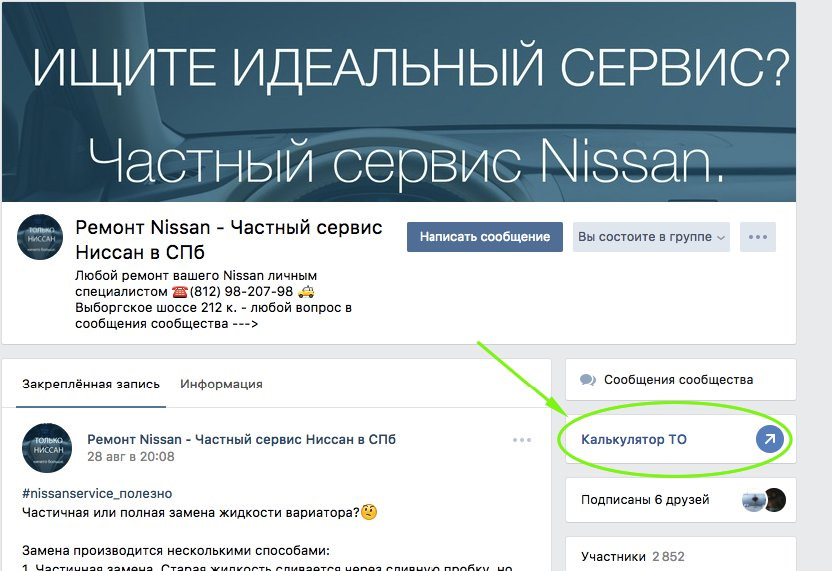Screen dimensions: 832x571
Task: Click the phone number (812) 98-207-98 text
Action: pyautogui.click(x=241, y=291)
